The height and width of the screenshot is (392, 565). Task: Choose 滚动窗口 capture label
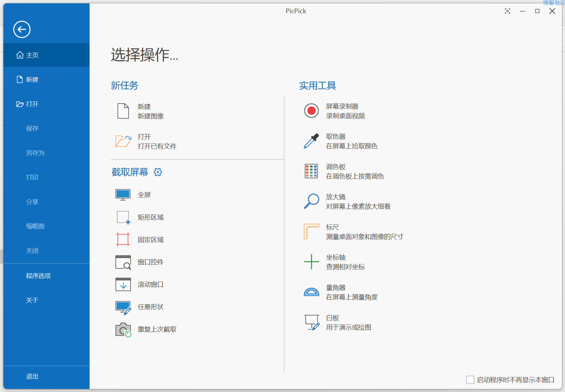coord(151,284)
